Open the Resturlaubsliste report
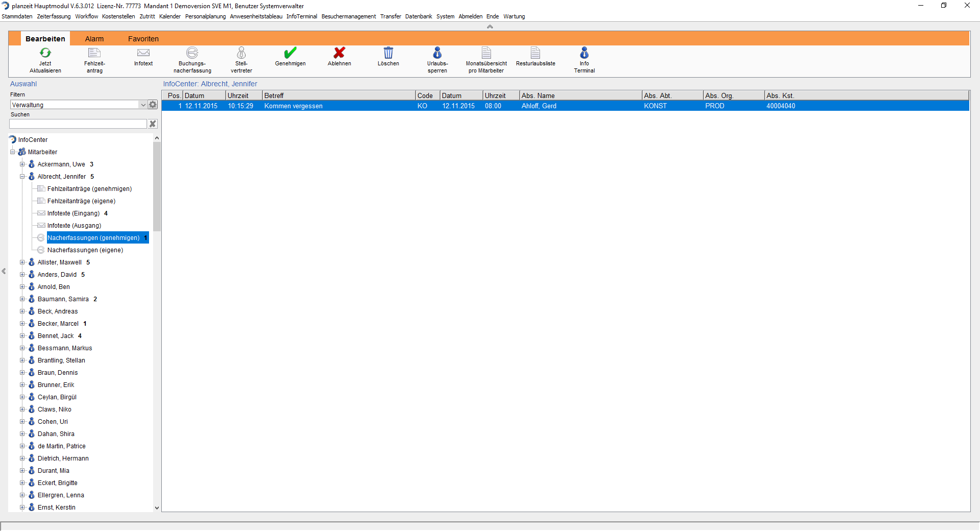Viewport: 980px width, 531px height. pyautogui.click(x=535, y=53)
